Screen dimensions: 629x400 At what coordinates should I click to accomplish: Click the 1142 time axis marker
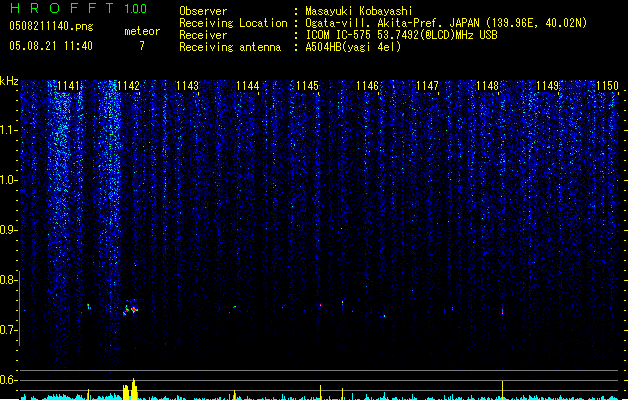(128, 86)
